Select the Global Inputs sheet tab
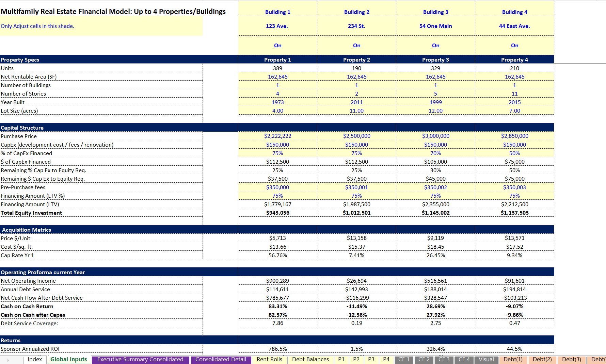The image size is (606, 364). pos(69,360)
